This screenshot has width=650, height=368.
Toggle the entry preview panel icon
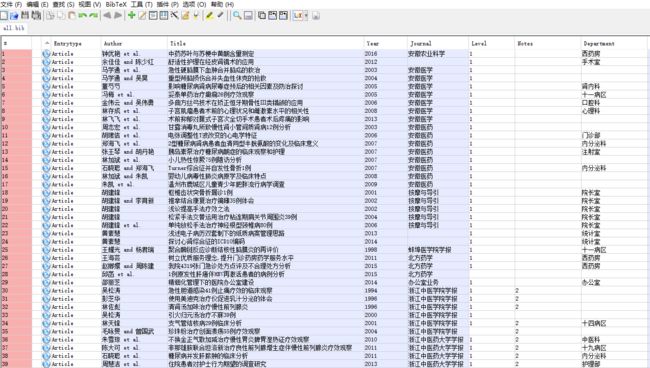click(x=248, y=16)
